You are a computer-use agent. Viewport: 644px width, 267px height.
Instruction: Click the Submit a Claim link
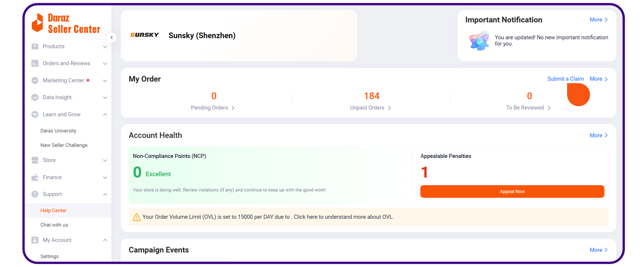pos(565,79)
